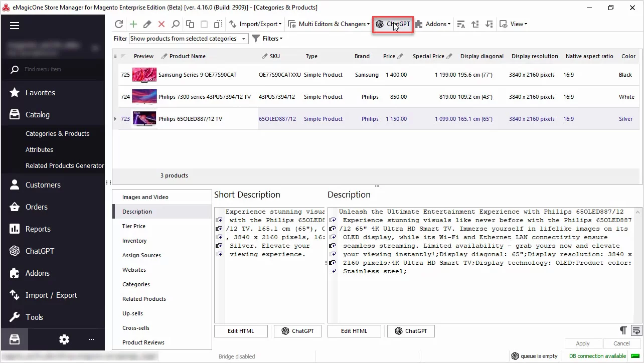Open the View dropdown
The width and height of the screenshot is (644, 363).
pos(514,24)
